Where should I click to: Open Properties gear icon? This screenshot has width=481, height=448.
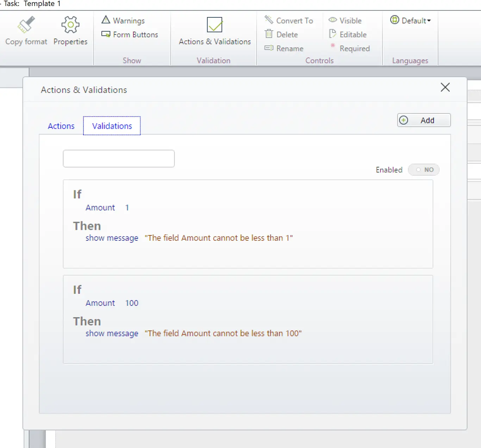point(70,25)
